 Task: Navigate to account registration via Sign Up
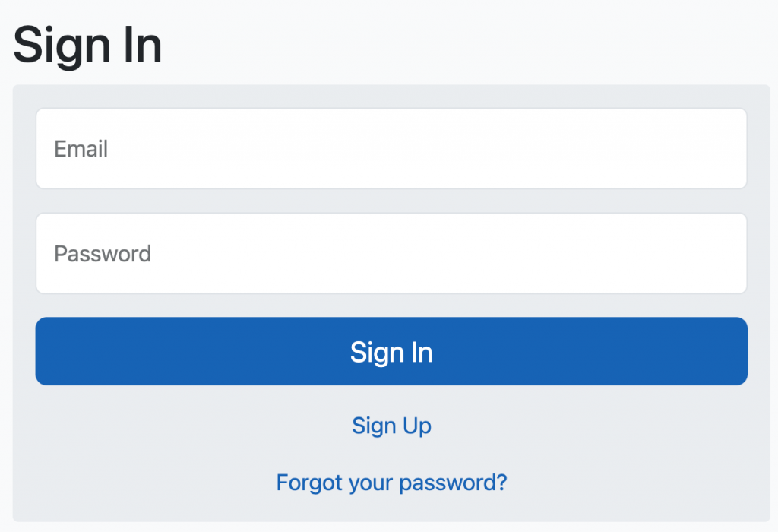click(391, 426)
